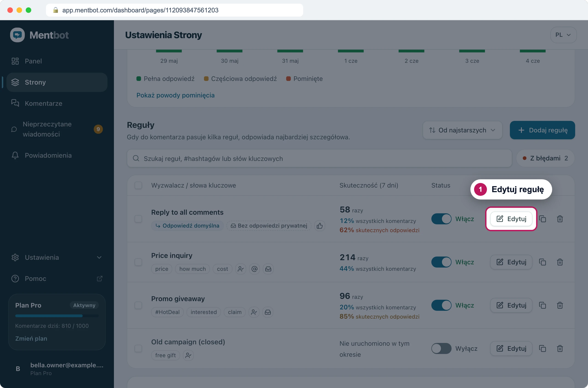Viewport: 588px width, 388px height.
Task: Expand the Ustawienia sidebar section
Action: (57, 257)
